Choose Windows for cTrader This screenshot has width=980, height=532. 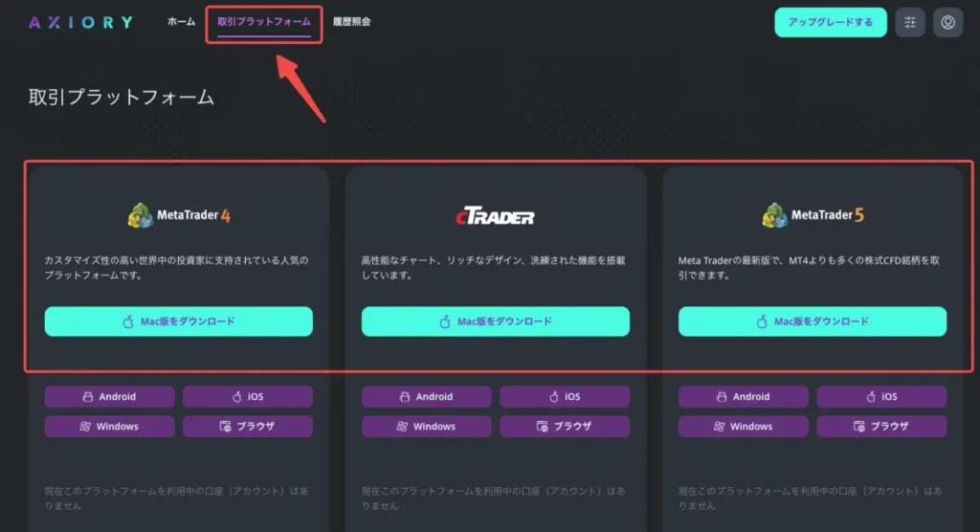coord(426,427)
